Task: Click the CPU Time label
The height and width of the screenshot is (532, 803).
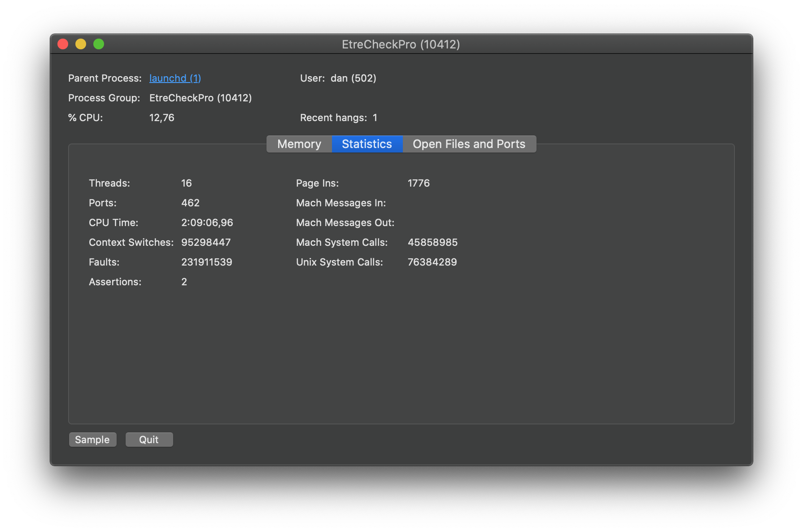Action: [113, 222]
